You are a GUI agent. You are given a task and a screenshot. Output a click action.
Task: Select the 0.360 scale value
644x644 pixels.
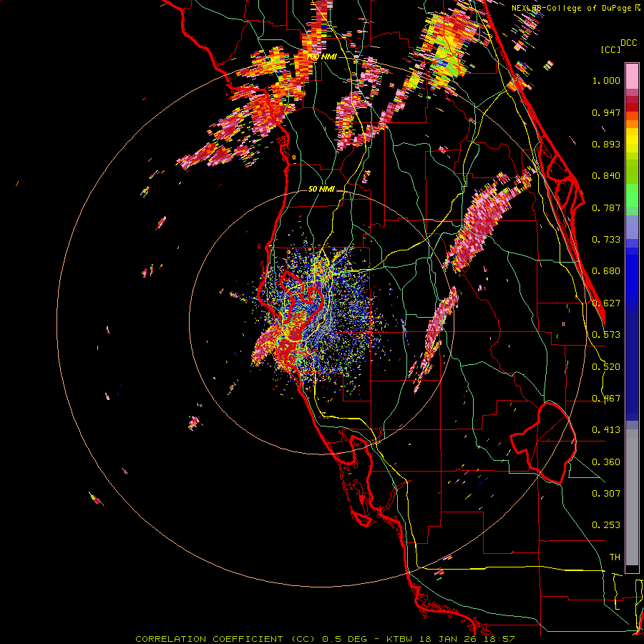point(606,462)
